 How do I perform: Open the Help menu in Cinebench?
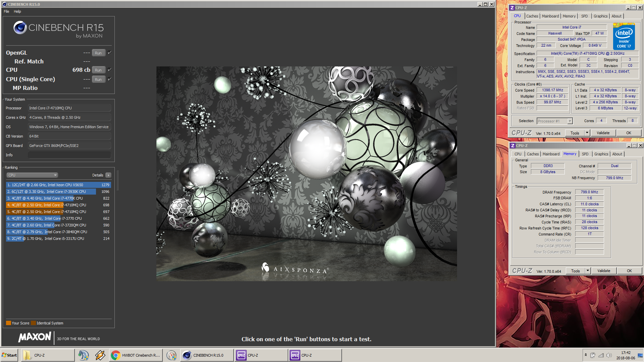coord(17,11)
